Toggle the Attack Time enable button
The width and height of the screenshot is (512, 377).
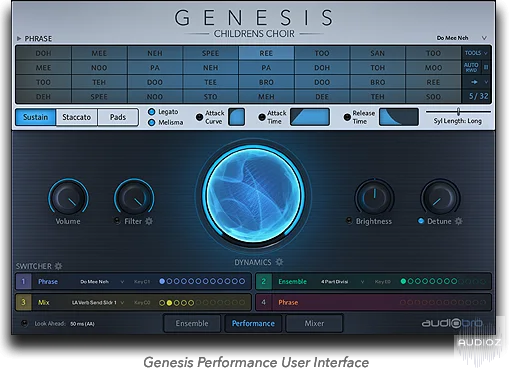(262, 117)
